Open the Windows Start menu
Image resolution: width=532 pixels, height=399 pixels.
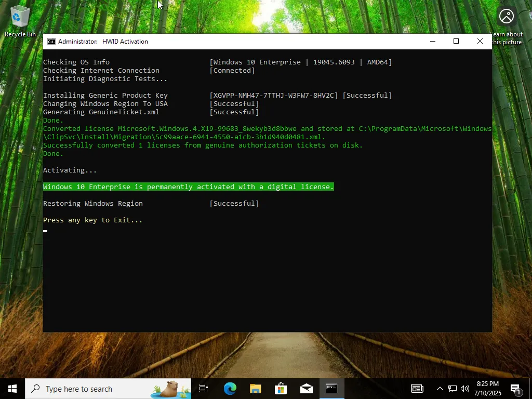click(12, 389)
